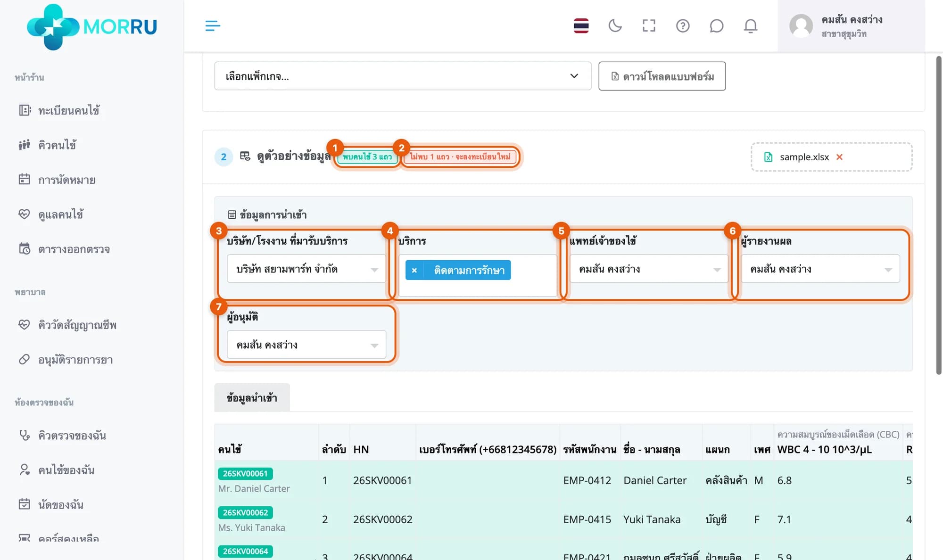
Task: Click อนุมัติรายการยา pill icon
Action: click(24, 359)
